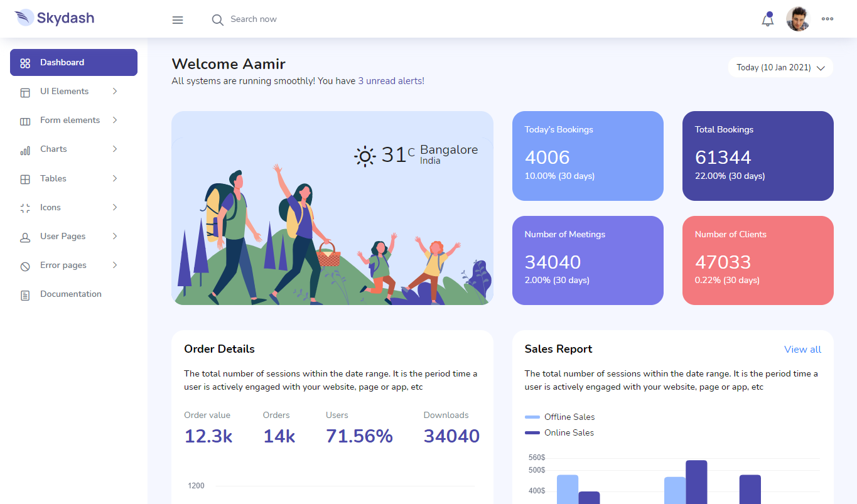This screenshot has height=504, width=857.
Task: Click the Skydash brand name text
Action: [x=65, y=18]
